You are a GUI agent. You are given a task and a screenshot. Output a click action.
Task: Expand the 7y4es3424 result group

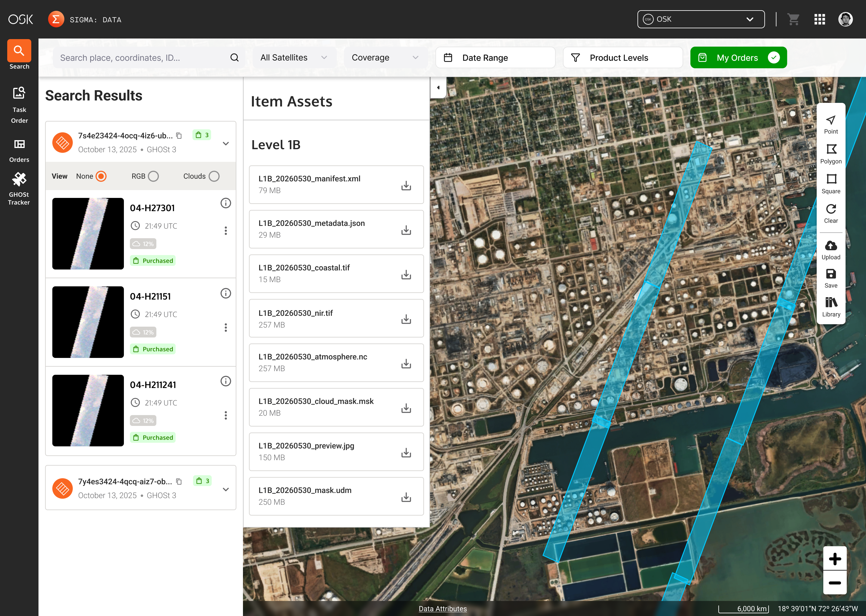coord(226,489)
